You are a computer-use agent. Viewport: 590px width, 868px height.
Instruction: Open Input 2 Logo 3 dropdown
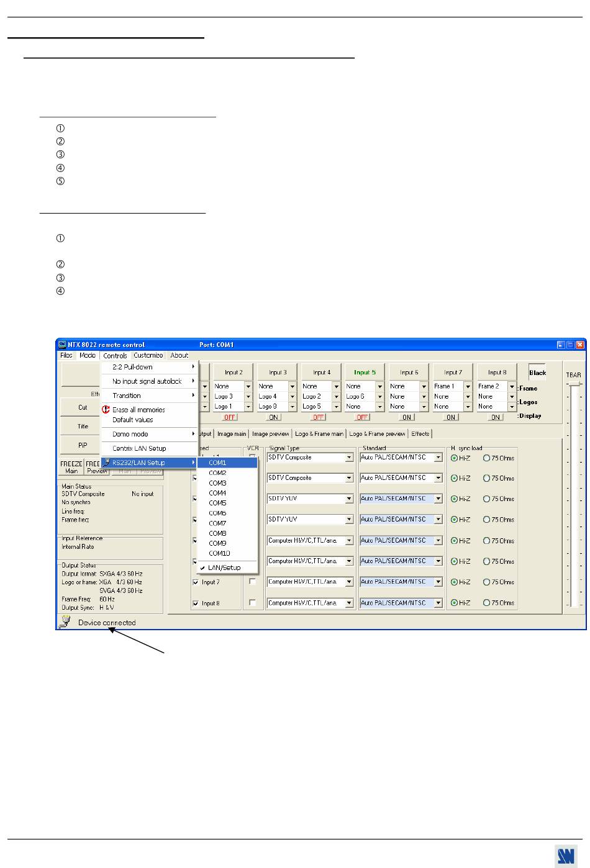[248, 396]
